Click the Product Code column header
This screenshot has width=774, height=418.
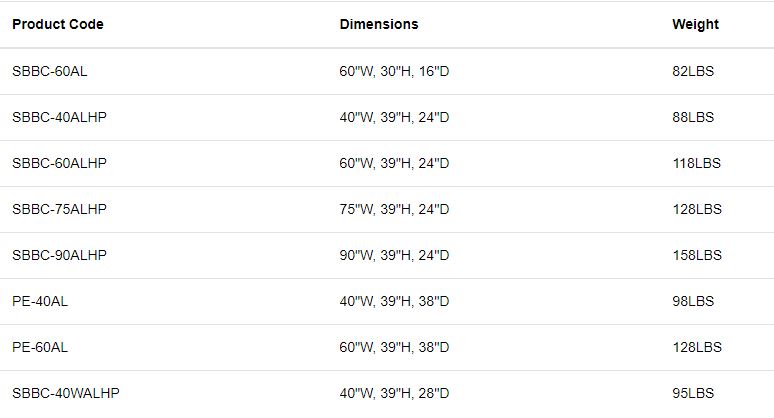(x=58, y=24)
